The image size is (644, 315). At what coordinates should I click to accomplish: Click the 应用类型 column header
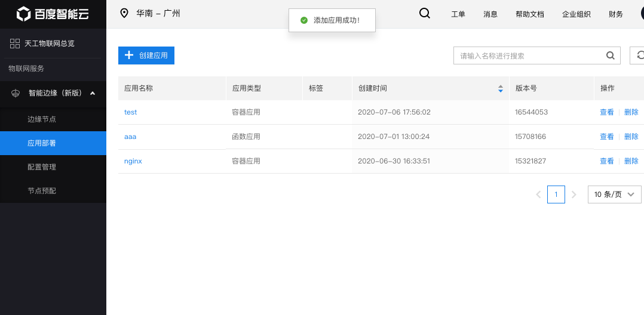[x=264, y=88]
